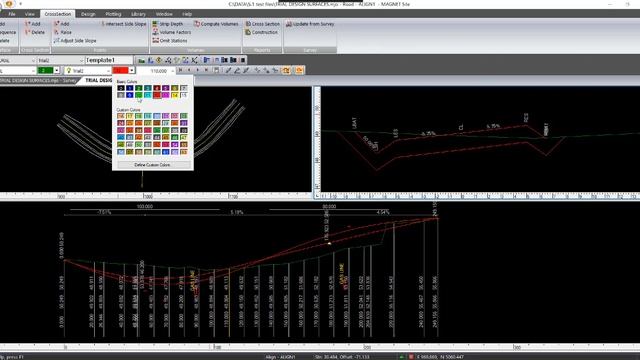This screenshot has height=360, width=640.
Task: Click the Template1 name field
Action: pos(109,60)
